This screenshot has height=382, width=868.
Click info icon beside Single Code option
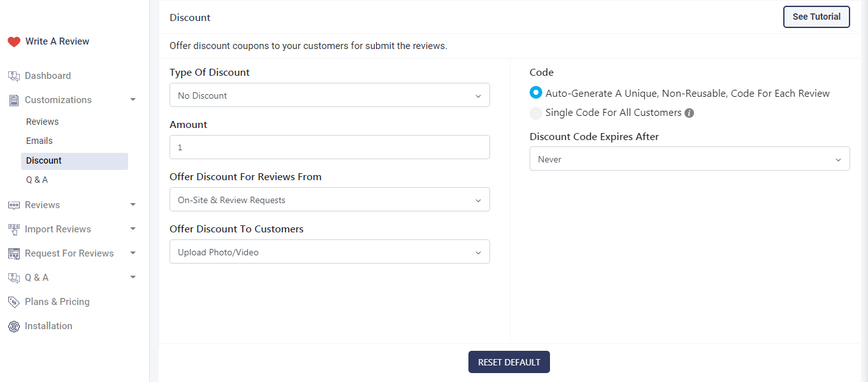coord(689,113)
